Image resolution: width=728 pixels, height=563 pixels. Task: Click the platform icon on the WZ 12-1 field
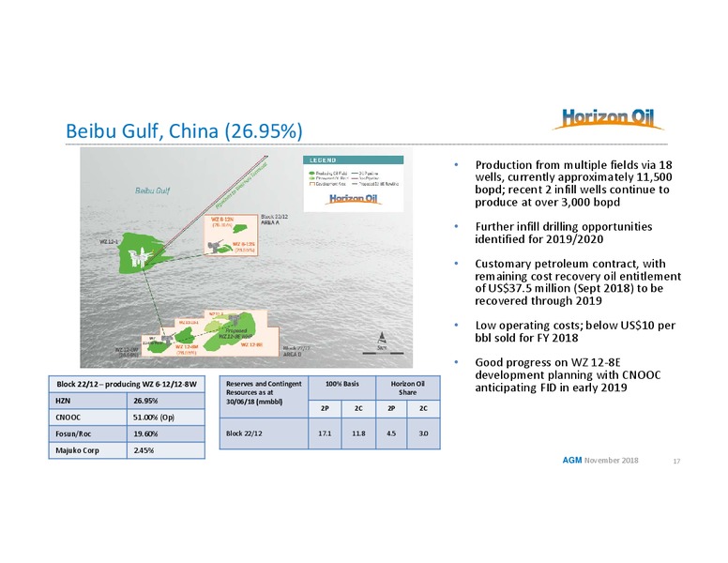139,257
